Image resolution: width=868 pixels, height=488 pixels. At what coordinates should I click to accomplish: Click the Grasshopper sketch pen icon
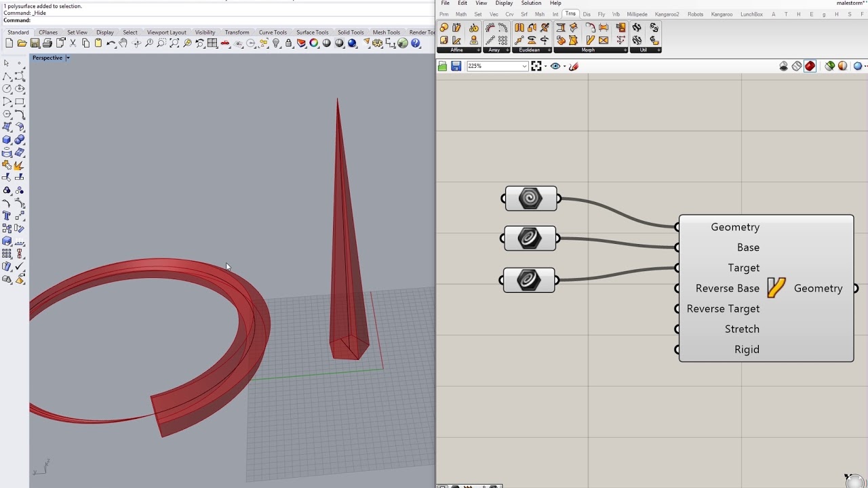point(574,66)
